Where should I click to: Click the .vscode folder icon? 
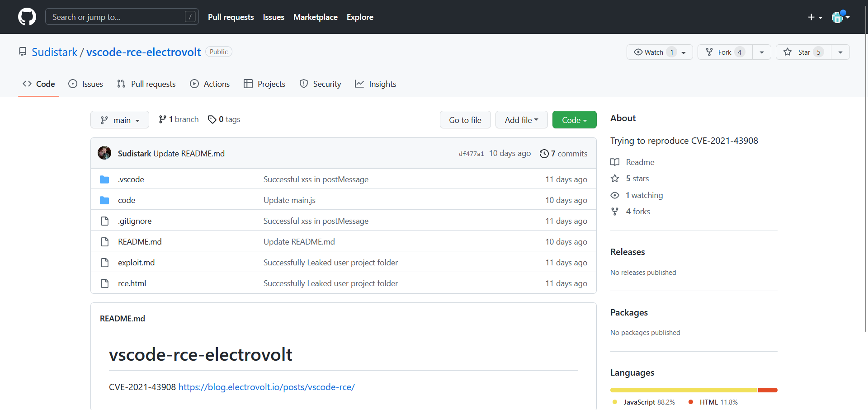[104, 179]
